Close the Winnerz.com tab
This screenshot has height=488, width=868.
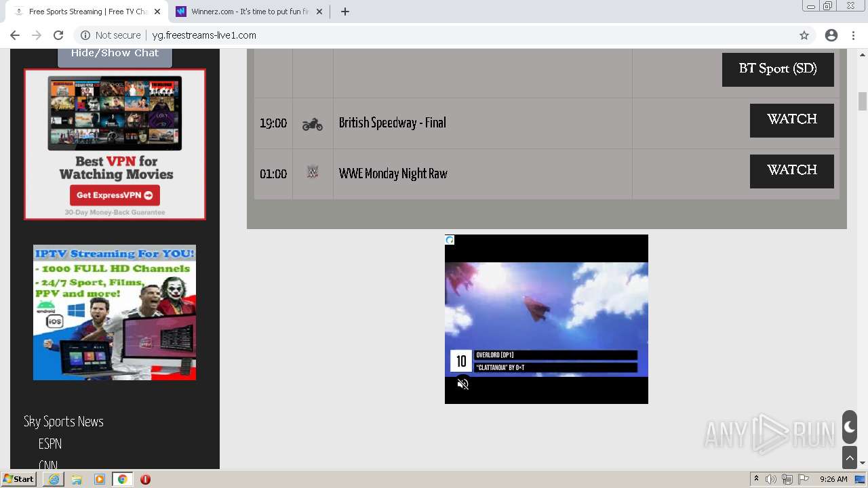[319, 12]
